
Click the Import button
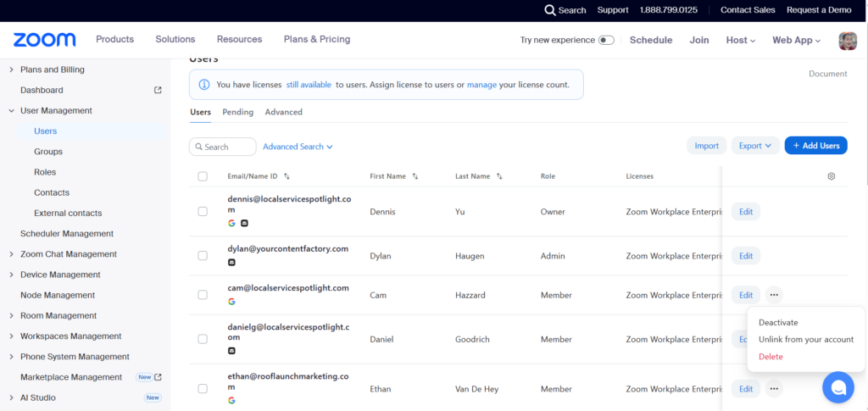click(706, 146)
